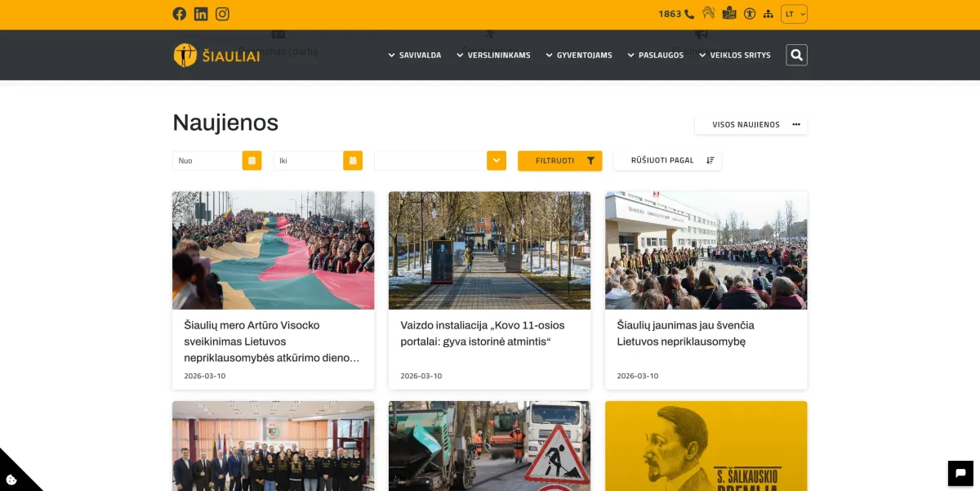Open the Gyventojams menu item

coord(578,56)
